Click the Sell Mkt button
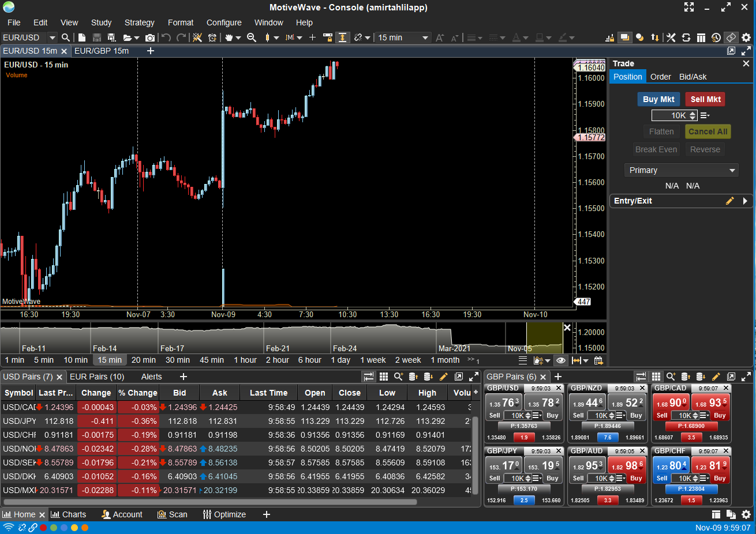Image resolution: width=756 pixels, height=534 pixels. tap(705, 99)
